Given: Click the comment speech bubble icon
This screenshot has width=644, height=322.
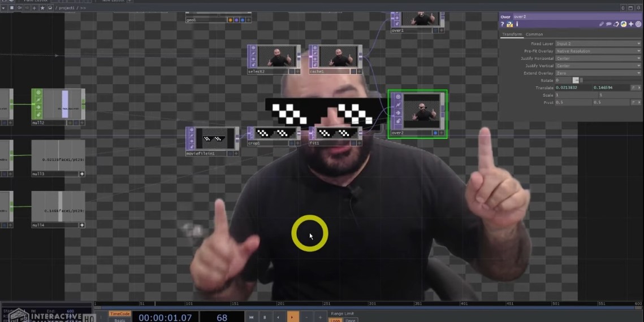Looking at the screenshot, I should point(609,24).
